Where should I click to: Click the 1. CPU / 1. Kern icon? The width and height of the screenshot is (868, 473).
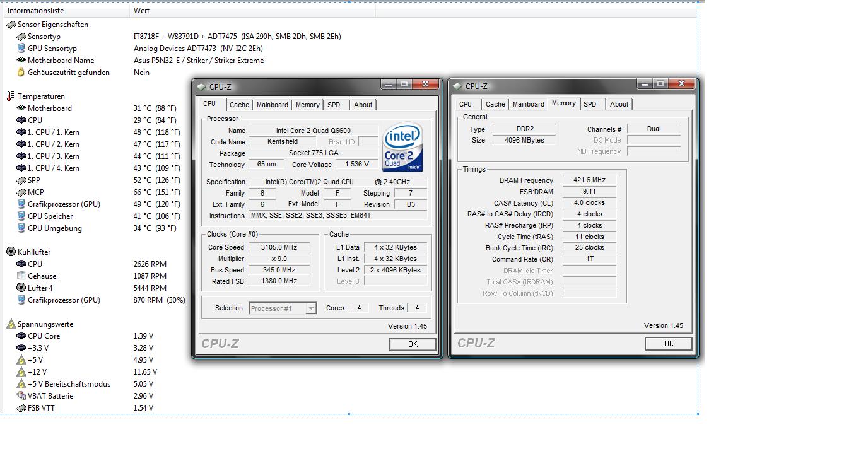coord(21,132)
